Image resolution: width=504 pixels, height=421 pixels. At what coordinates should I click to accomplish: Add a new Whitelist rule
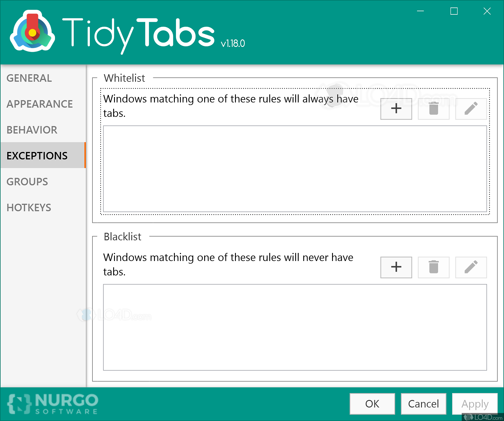click(396, 109)
